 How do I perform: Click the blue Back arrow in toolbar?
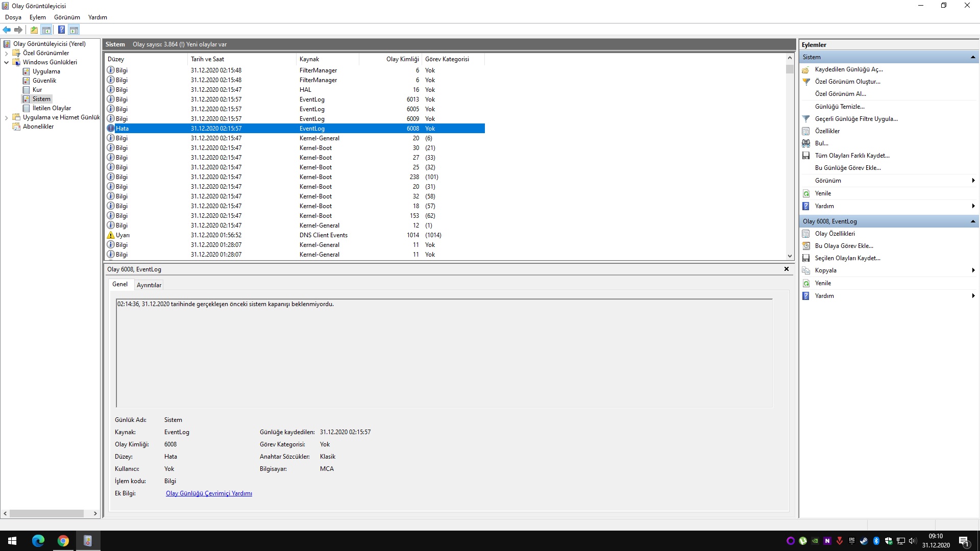(7, 30)
